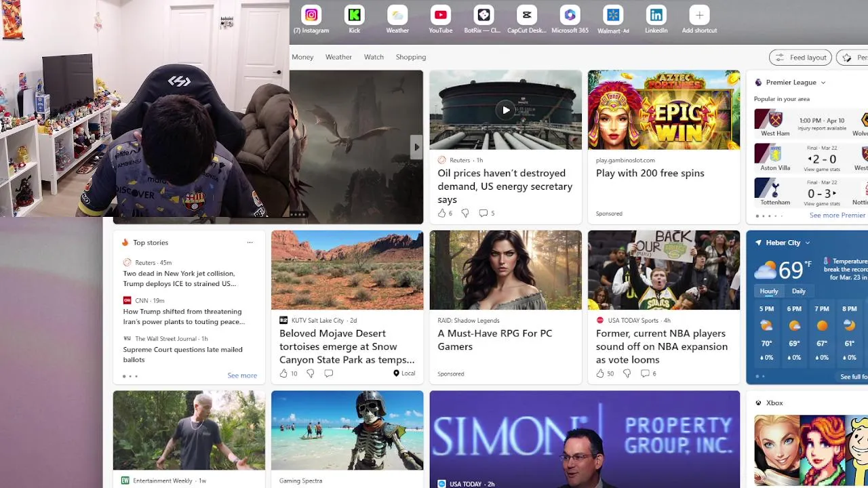868x488 pixels.
Task: Open the RAID Shadow Legends sponsored card
Action: 505,307
